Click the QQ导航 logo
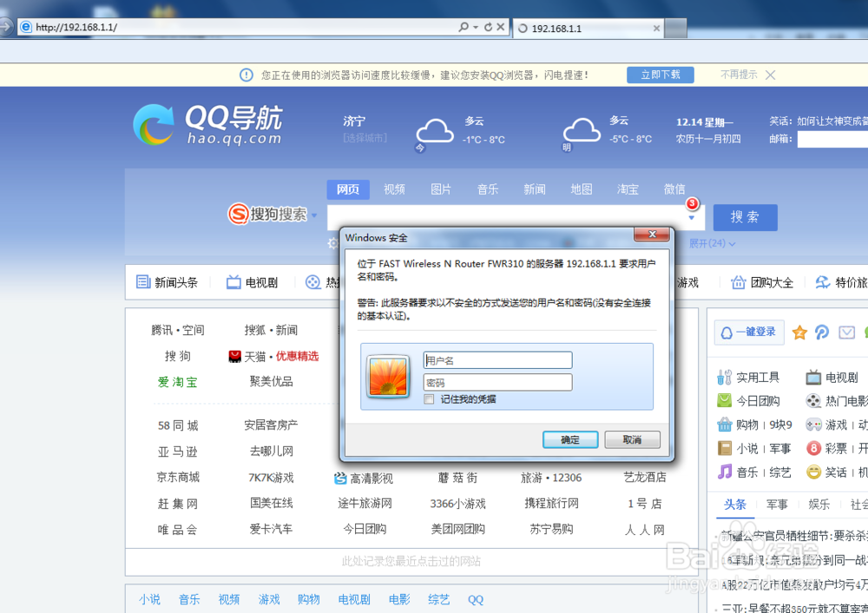Image resolution: width=868 pixels, height=613 pixels. pos(208,125)
